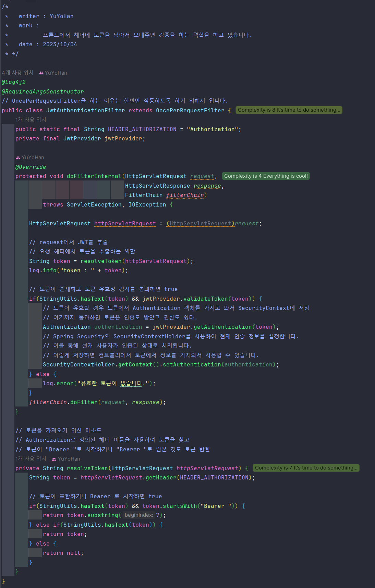Click the FilterChain parameter type

(144, 195)
